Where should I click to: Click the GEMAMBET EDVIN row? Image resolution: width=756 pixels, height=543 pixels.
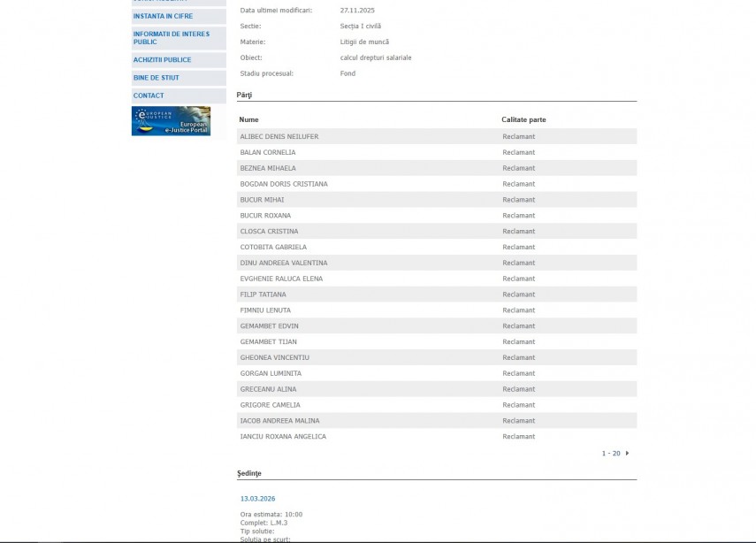click(269, 326)
